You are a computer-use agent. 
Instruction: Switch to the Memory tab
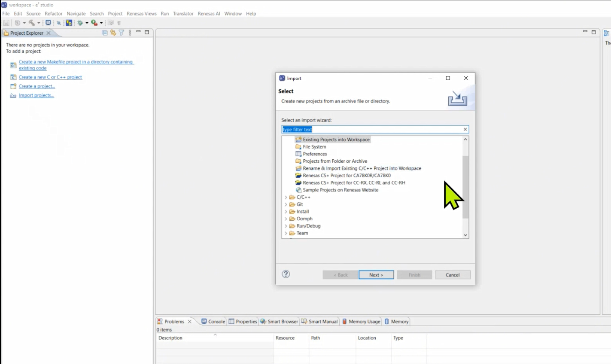click(396, 321)
